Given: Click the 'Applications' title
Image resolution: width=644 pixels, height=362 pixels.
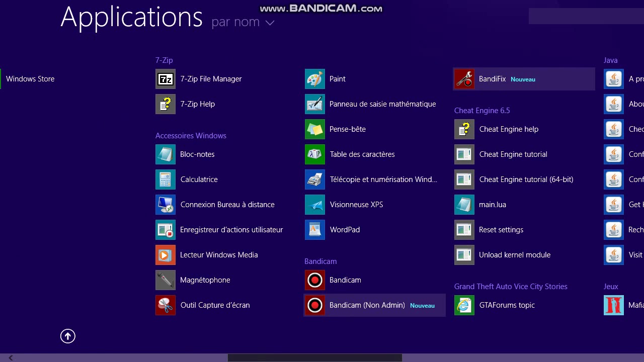Looking at the screenshot, I should click(x=131, y=17).
